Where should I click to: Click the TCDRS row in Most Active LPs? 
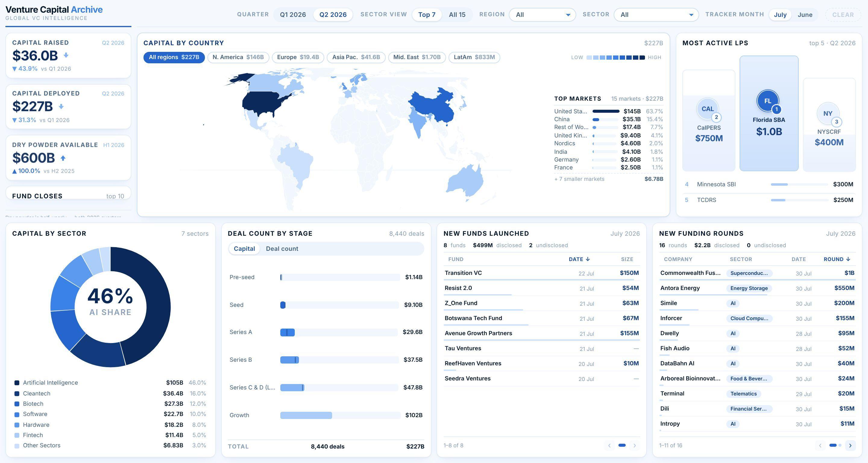pos(769,200)
